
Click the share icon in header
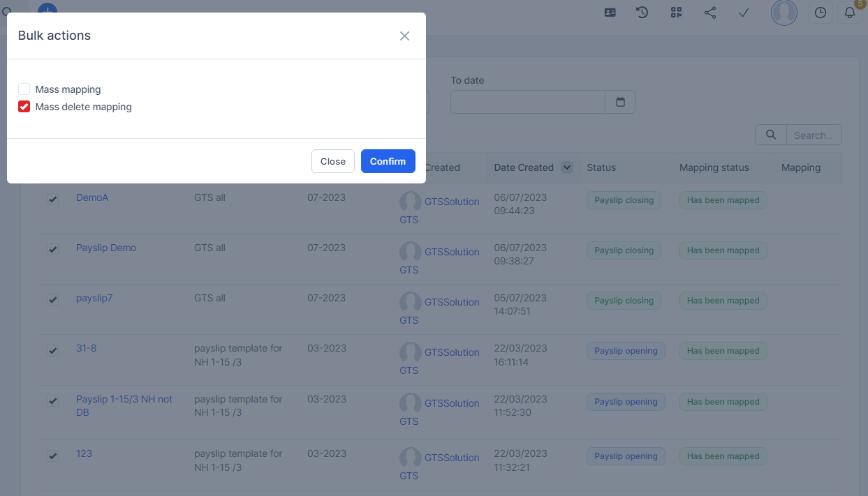710,13
